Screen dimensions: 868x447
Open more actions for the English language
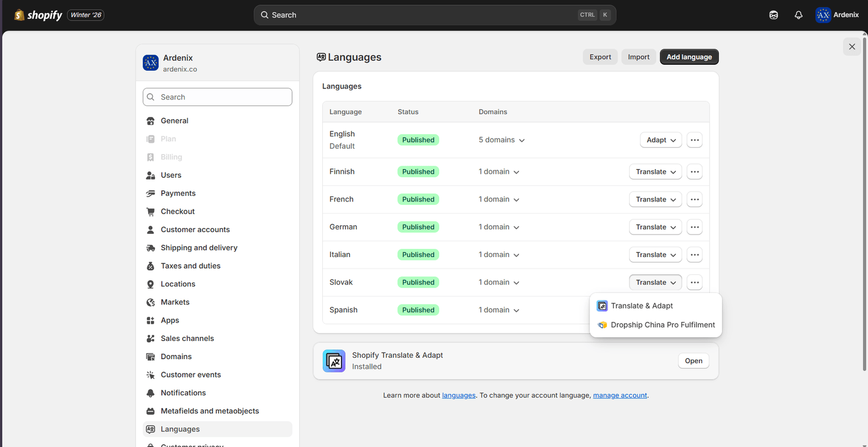point(694,140)
